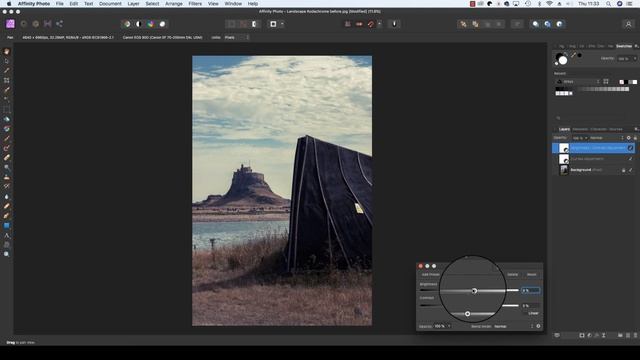
Task: Toggle Curves adjustment layer visibility
Action: click(631, 159)
